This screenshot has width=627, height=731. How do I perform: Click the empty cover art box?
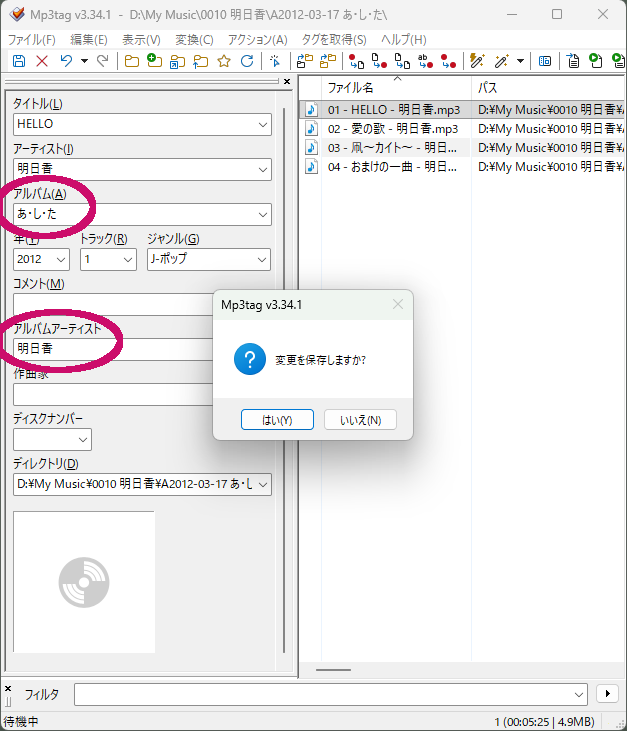pos(84,582)
